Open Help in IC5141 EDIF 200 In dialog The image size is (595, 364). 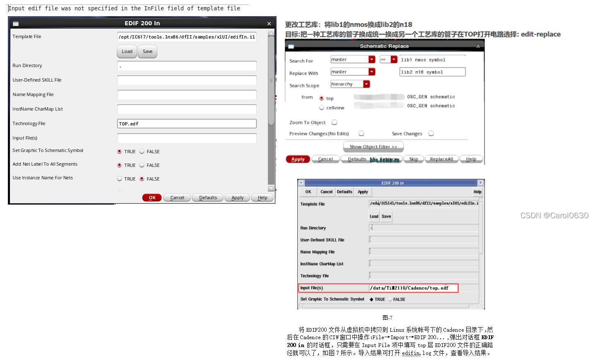click(x=477, y=192)
